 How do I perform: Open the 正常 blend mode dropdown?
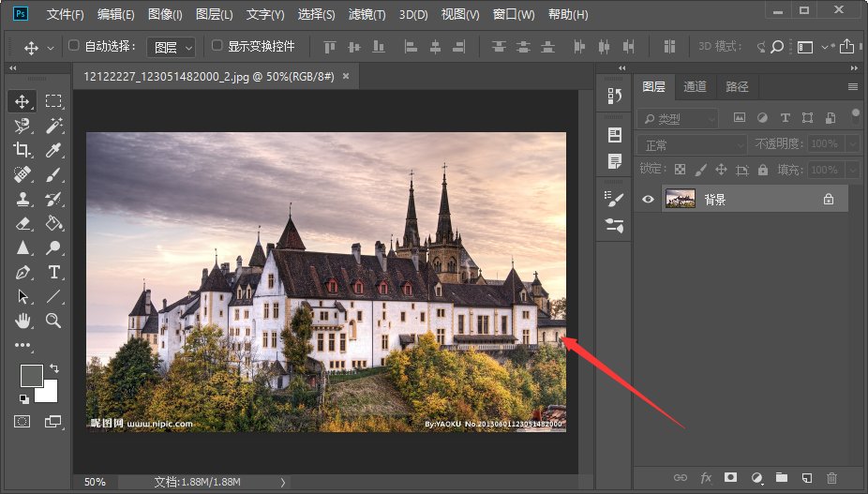(x=692, y=144)
